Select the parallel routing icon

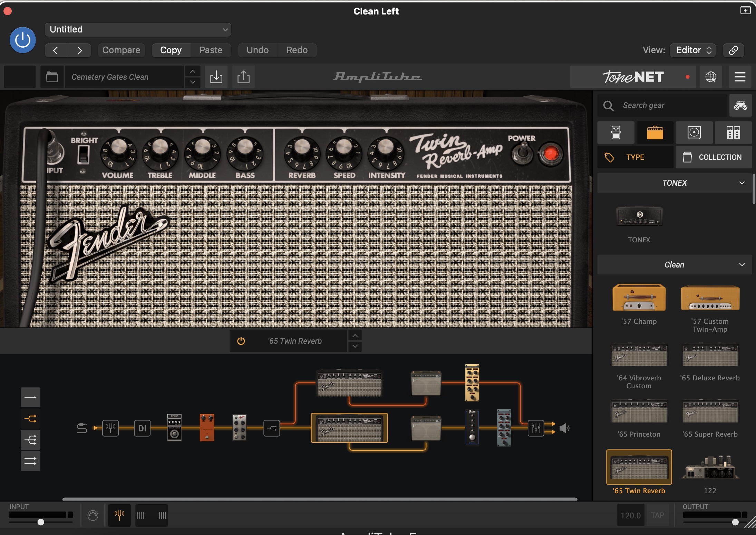click(30, 461)
